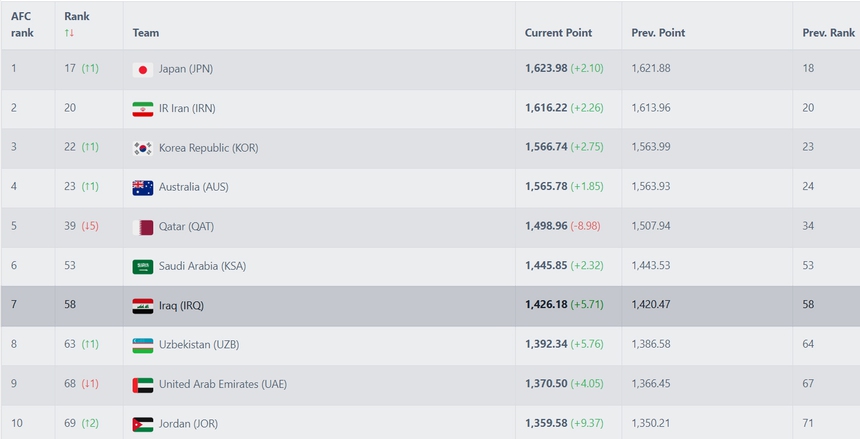Click the Uzbekistan flag icon

(142, 345)
